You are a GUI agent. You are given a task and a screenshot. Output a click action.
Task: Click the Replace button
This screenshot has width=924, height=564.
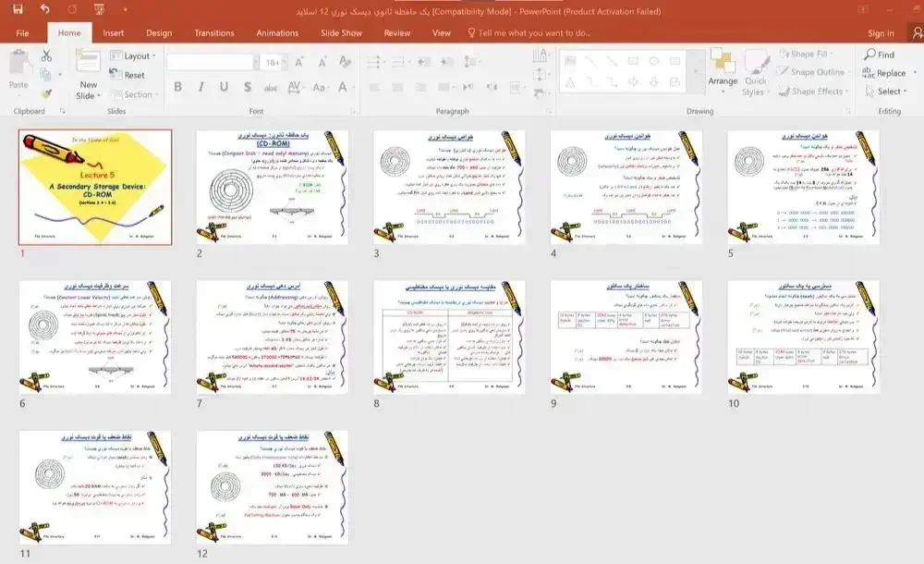(884, 73)
